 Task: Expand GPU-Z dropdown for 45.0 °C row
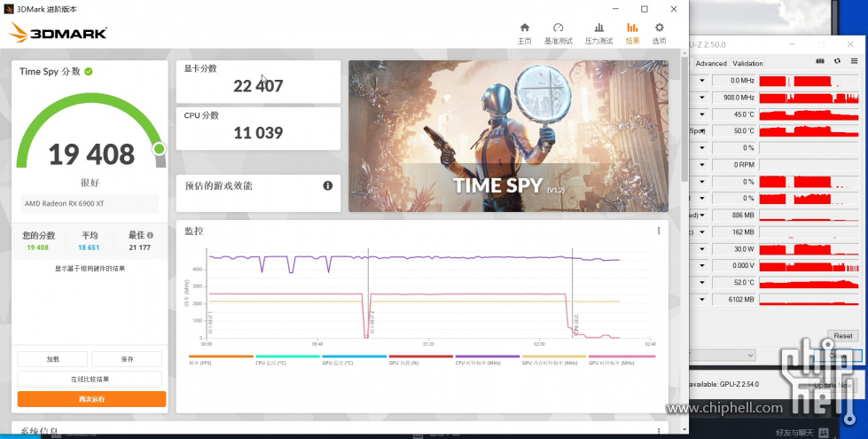click(x=702, y=114)
